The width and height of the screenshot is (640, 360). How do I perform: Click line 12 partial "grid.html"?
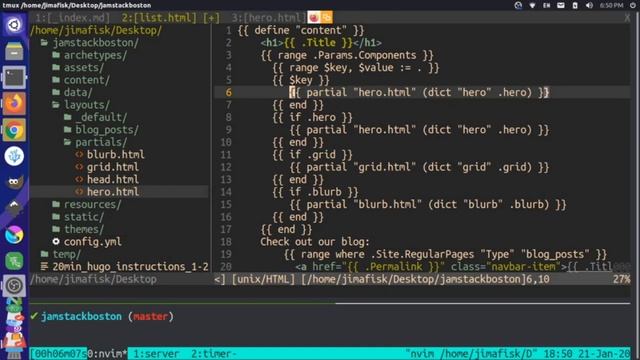[x=419, y=167]
